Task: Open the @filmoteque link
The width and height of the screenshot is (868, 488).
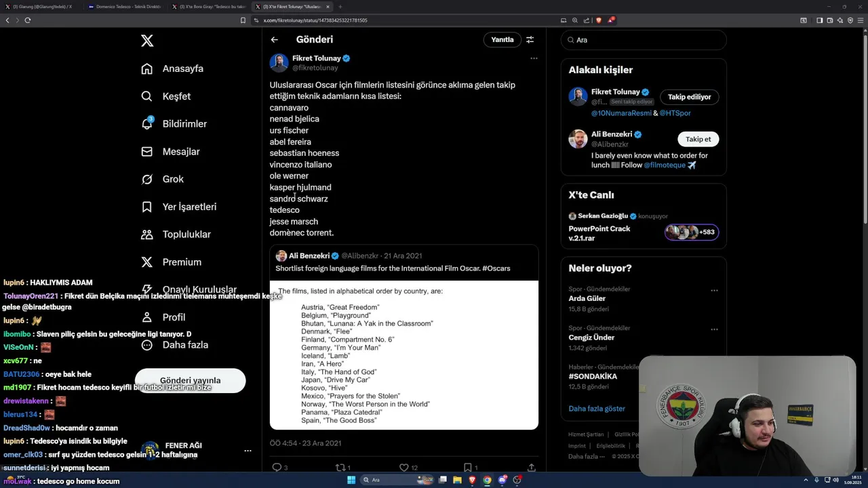Action: coord(664,165)
